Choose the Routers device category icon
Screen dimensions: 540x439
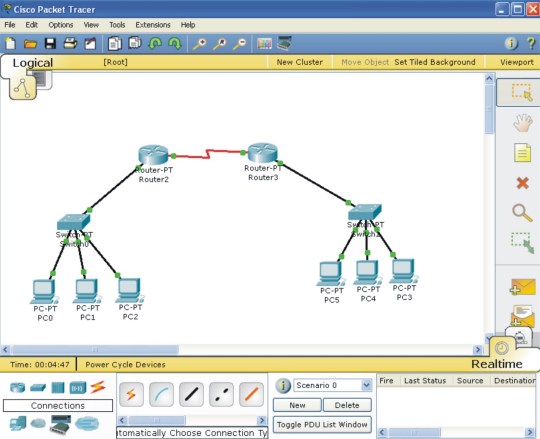18,388
